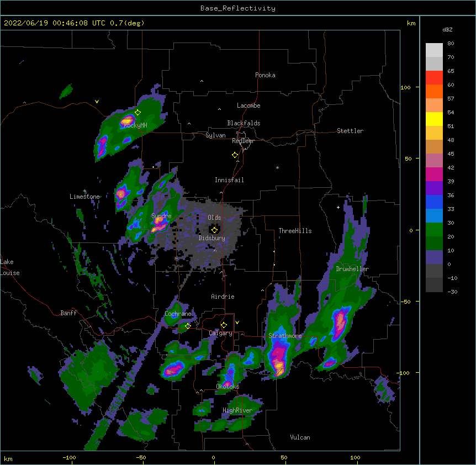Click the Olds town label
Image resolution: width=476 pixels, height=465 pixels.
214,218
